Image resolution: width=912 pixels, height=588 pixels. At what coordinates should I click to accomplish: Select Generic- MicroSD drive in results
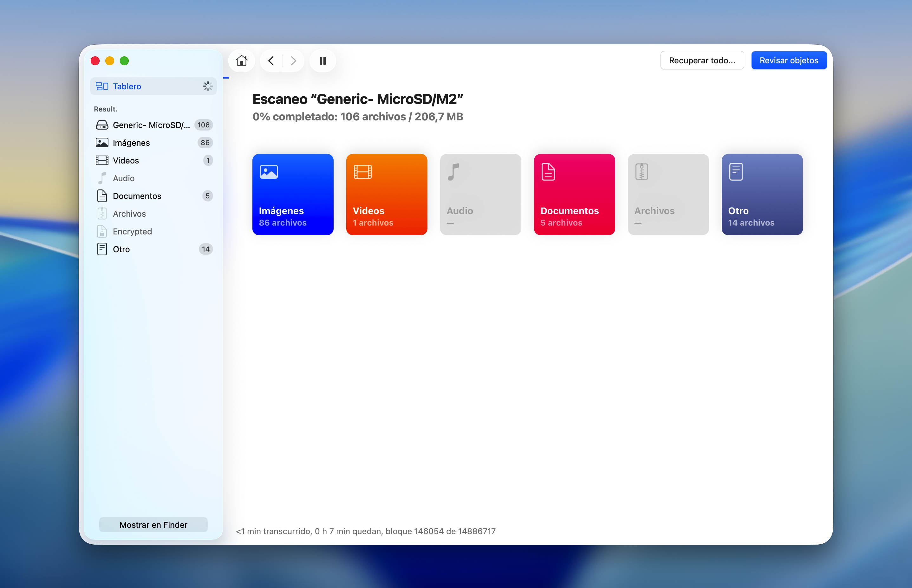[153, 125]
